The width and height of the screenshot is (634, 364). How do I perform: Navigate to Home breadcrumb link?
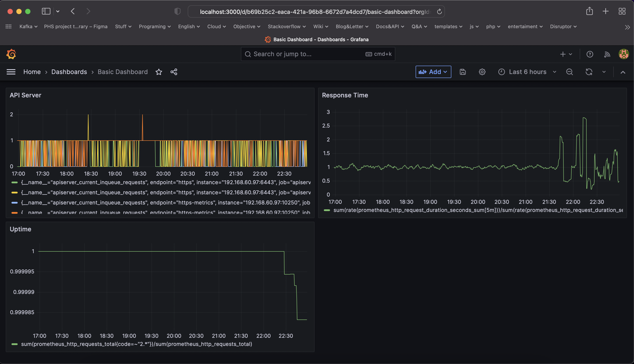(32, 72)
